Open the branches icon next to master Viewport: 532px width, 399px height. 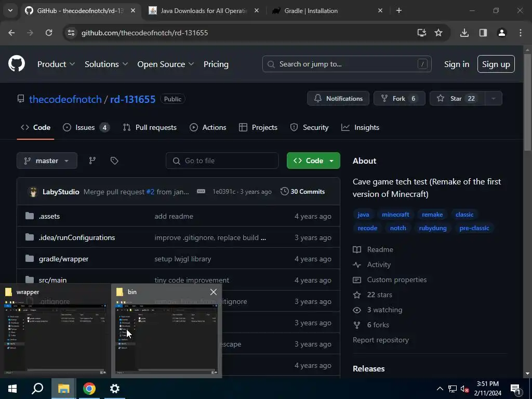[x=92, y=161]
